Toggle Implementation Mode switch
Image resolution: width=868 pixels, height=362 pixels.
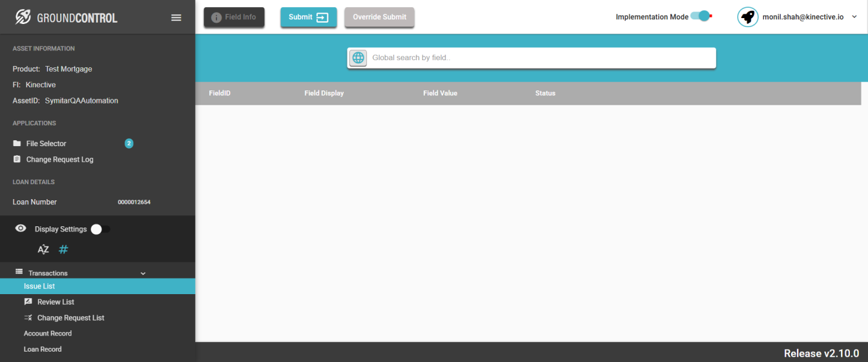coord(701,16)
